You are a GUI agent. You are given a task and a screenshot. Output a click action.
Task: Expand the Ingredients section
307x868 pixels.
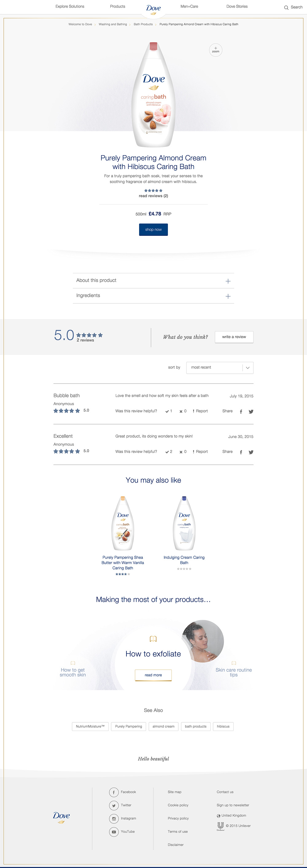[x=153, y=296]
